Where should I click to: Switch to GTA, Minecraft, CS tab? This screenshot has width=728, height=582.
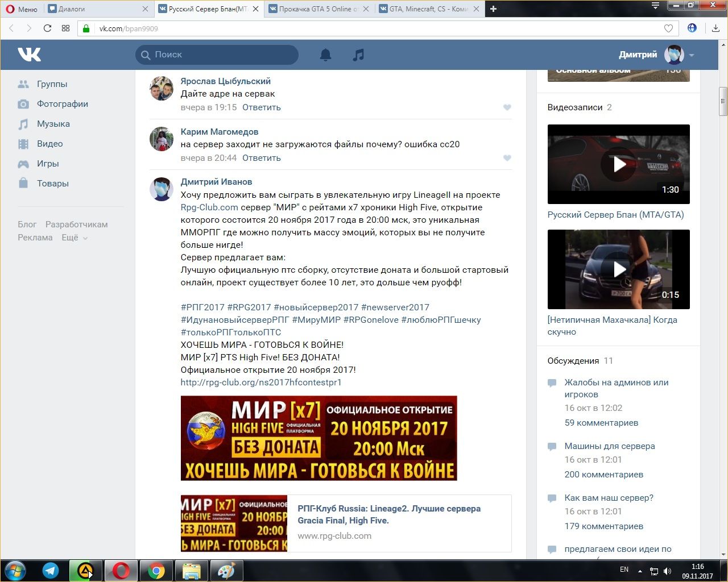coord(429,9)
